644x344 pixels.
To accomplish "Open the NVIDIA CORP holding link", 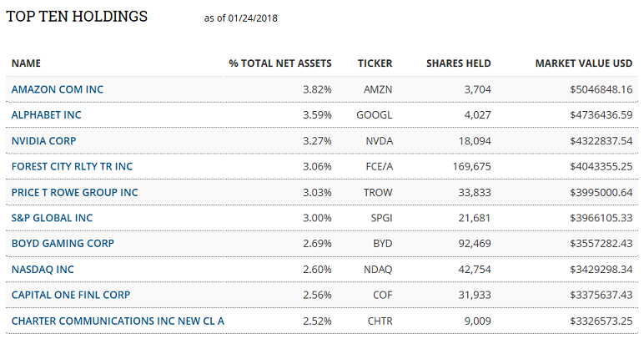I will point(43,140).
